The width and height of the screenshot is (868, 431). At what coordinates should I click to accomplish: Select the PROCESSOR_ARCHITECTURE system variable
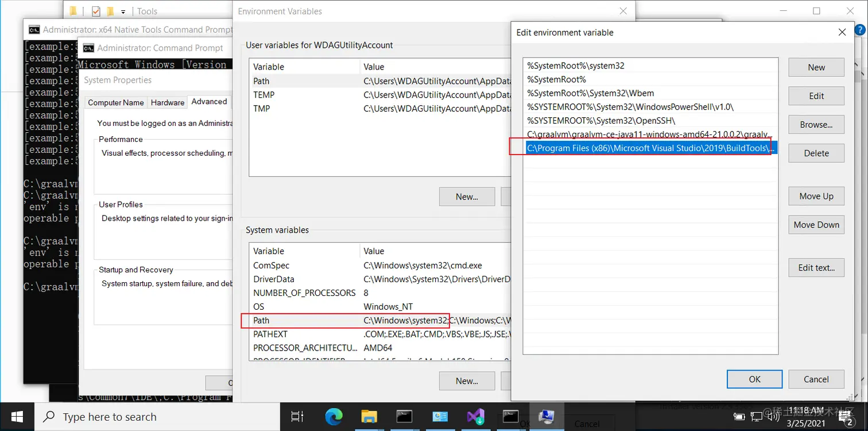[380, 348]
